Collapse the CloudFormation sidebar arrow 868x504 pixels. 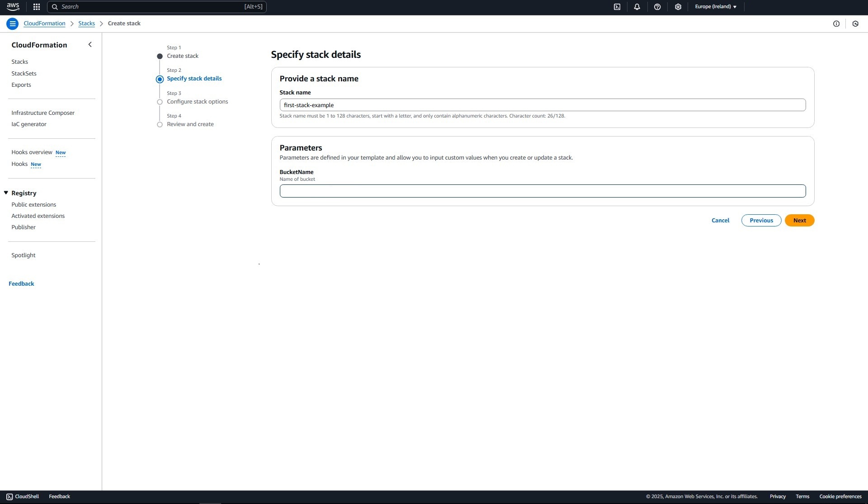[x=90, y=44]
